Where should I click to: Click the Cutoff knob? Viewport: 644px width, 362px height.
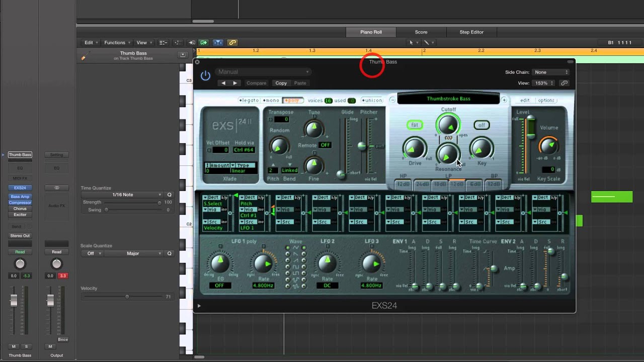[x=448, y=124]
